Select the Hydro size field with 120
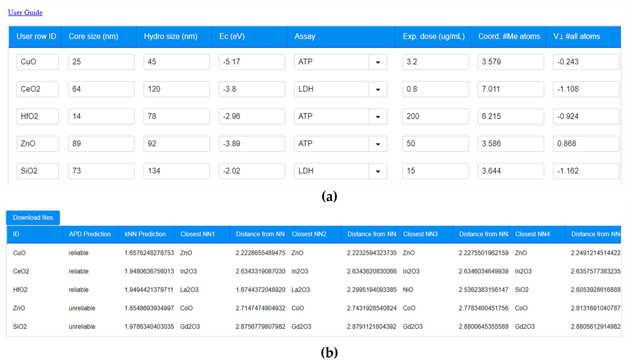This screenshot has width=627, height=364. click(176, 89)
